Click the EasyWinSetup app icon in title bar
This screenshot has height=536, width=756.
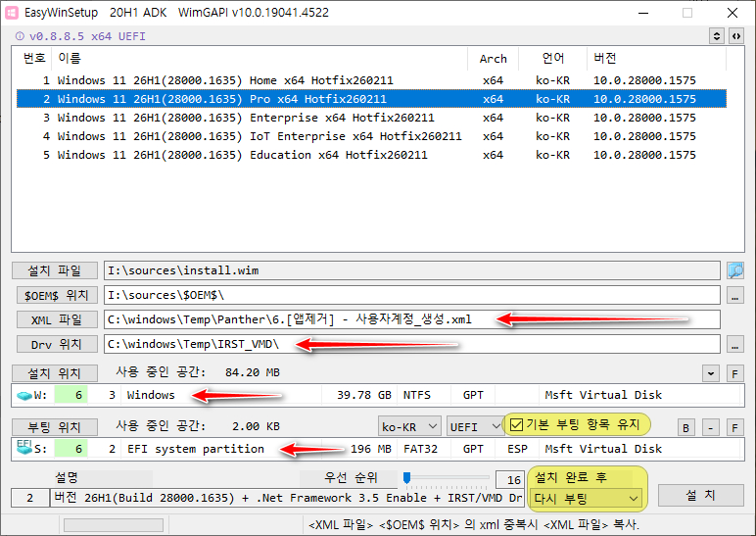click(12, 13)
